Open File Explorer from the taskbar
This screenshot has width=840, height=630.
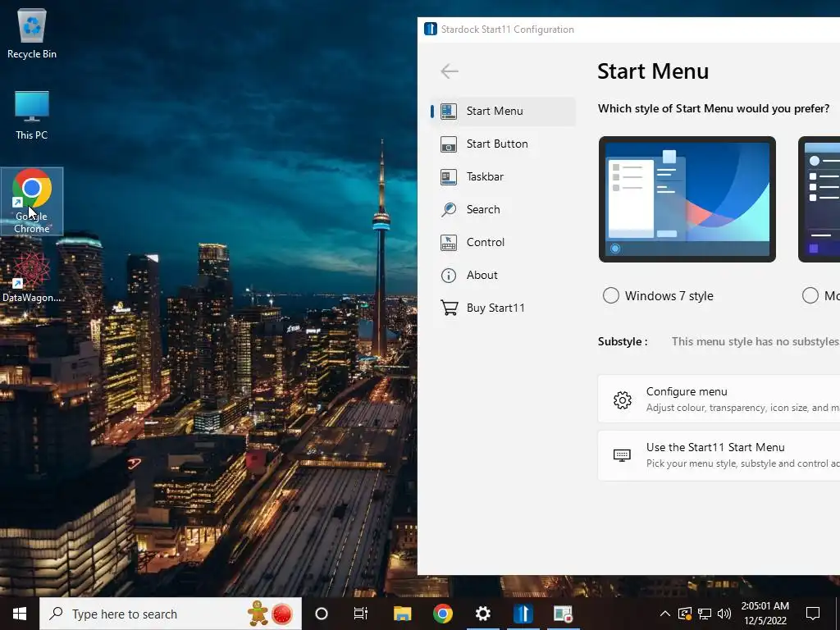402,614
